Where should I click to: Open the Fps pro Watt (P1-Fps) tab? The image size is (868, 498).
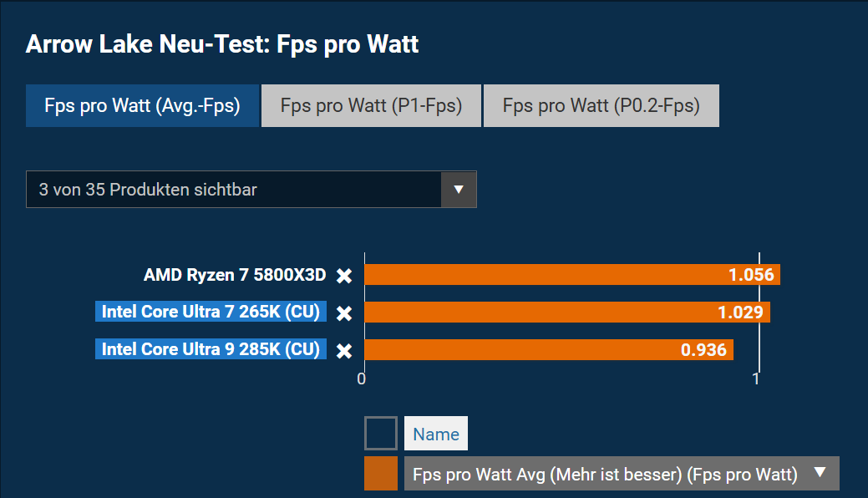371,106
